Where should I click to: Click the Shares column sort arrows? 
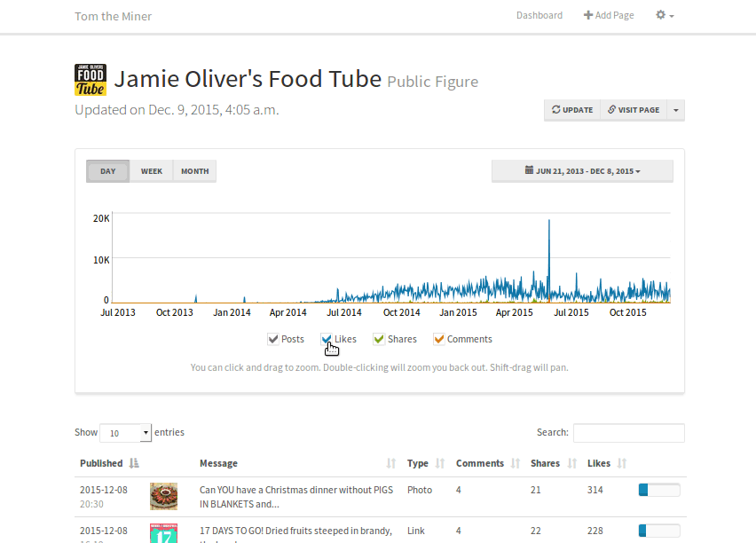(x=571, y=463)
